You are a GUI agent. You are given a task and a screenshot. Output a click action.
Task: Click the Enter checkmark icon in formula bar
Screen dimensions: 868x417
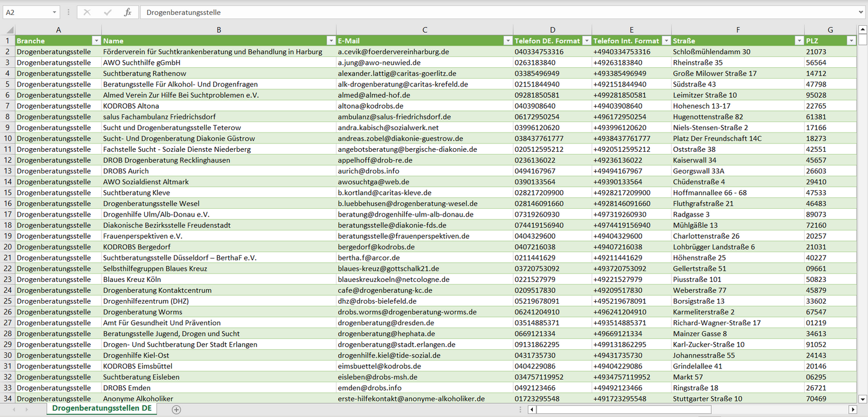click(x=108, y=12)
